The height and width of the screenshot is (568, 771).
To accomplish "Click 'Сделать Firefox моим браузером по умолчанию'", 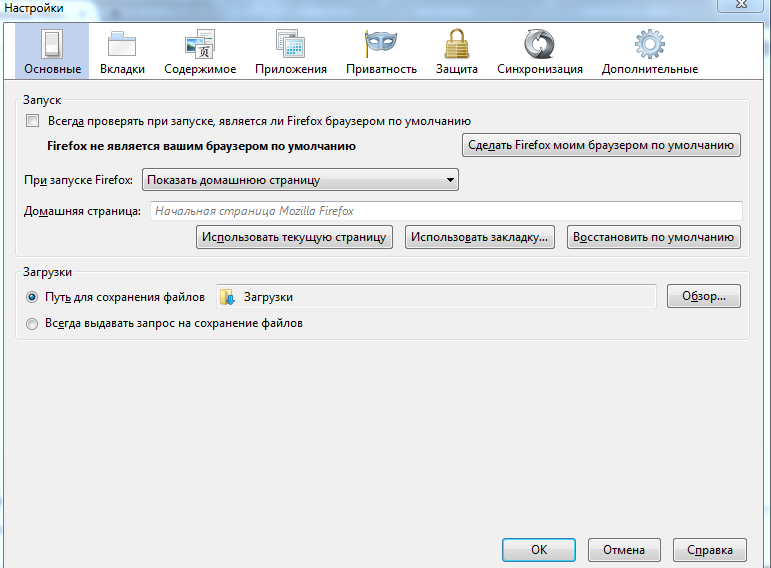I will coord(602,145).
